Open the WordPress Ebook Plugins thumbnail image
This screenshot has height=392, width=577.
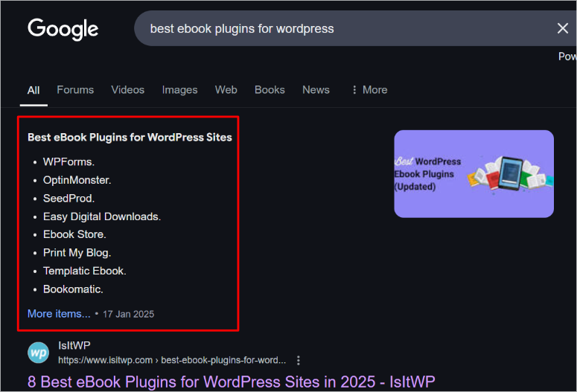(474, 174)
